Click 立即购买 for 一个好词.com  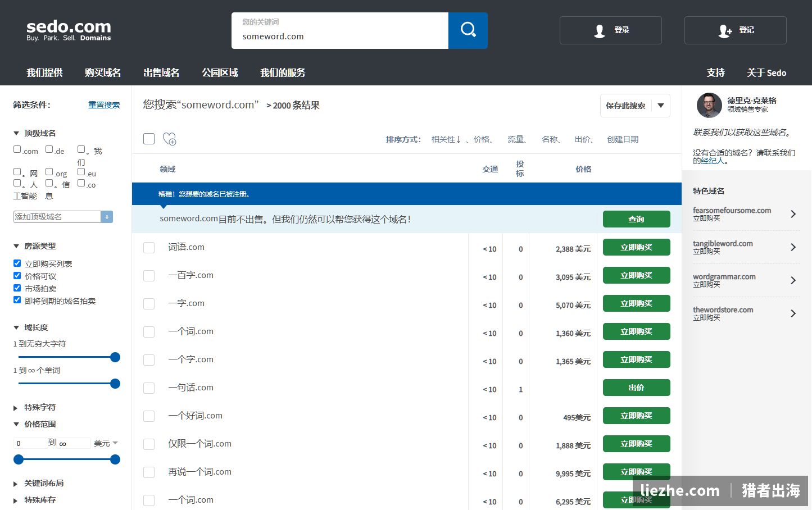tap(636, 416)
